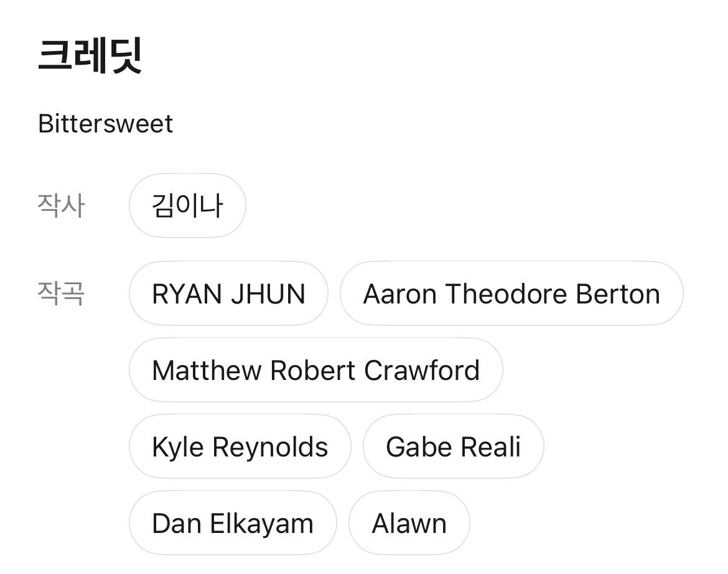
Task: Open Aaron Theodore Berton's credit page
Action: tap(511, 294)
